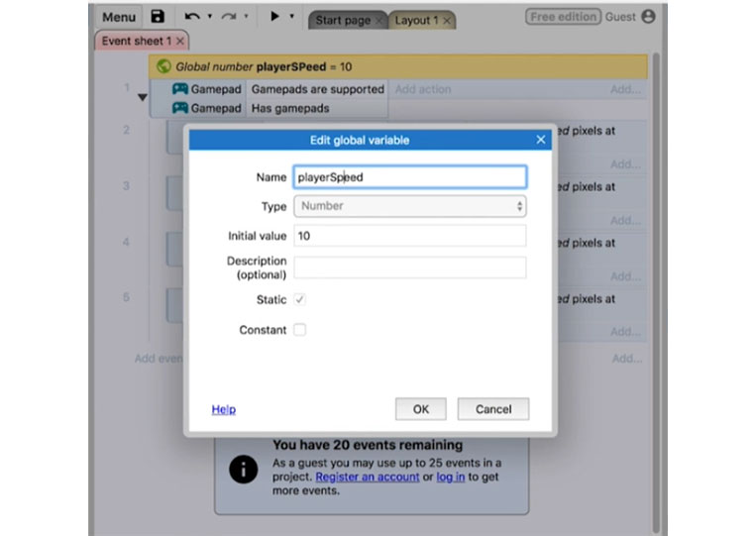Image resolution: width=756 pixels, height=536 pixels.
Task: Click the 'Edit global variable' title bar
Action: (360, 141)
